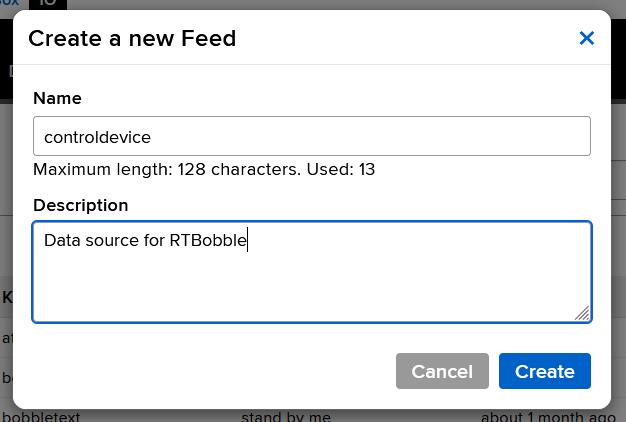
Task: Click the 'Maximum length: 128 characters' hint
Action: [x=166, y=169]
